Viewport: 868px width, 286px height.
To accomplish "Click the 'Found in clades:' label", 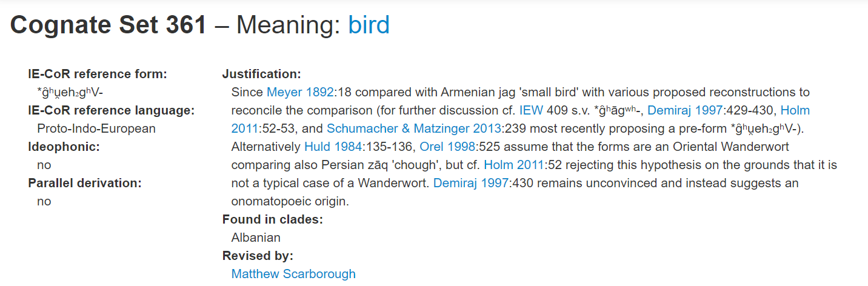I will 272,219.
